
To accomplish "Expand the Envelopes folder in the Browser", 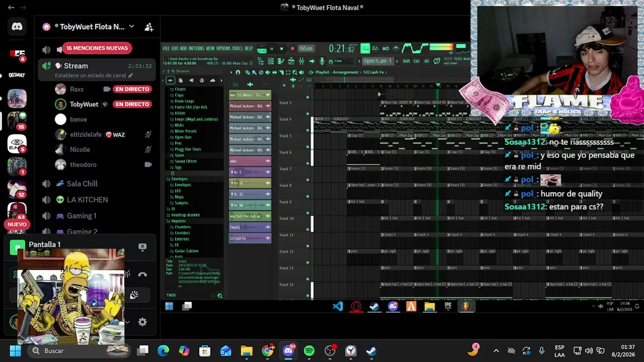I will [x=179, y=179].
